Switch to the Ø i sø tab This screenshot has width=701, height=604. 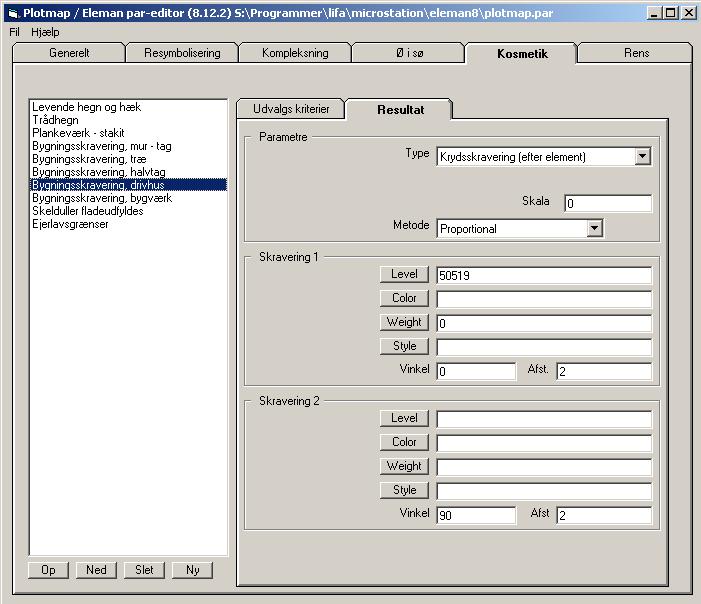pos(409,53)
